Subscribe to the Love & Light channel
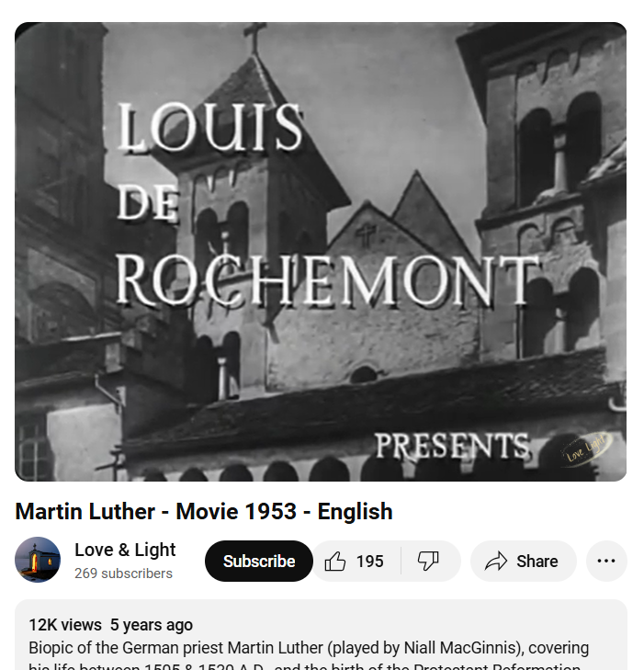 point(259,561)
